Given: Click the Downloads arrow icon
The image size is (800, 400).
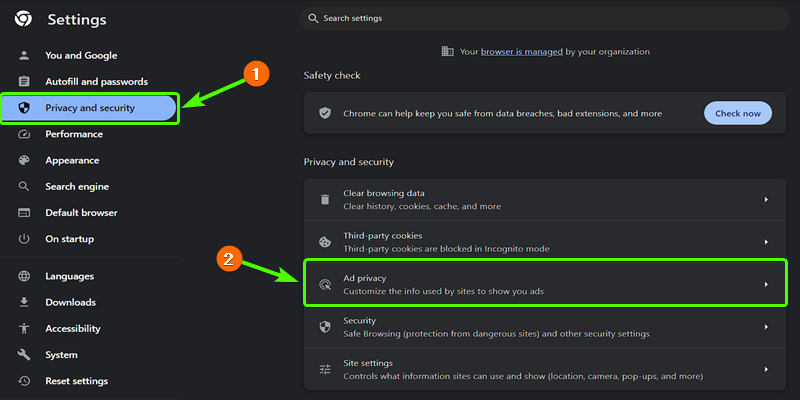Looking at the screenshot, I should [24, 302].
